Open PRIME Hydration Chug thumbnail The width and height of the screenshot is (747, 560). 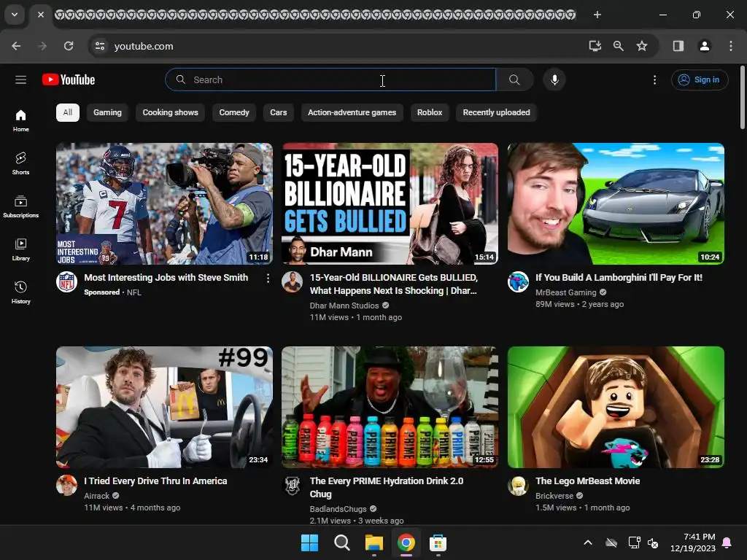(x=390, y=407)
